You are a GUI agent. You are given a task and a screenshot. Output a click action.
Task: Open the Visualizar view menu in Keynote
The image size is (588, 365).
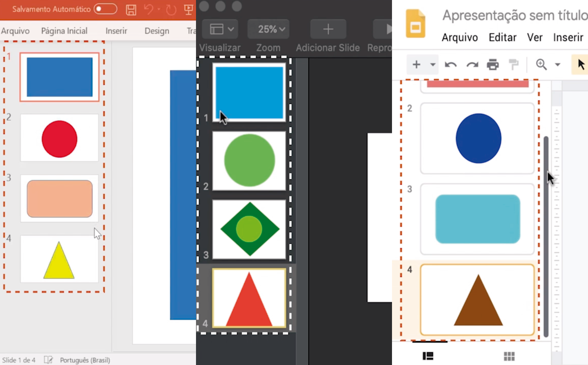coord(220,29)
